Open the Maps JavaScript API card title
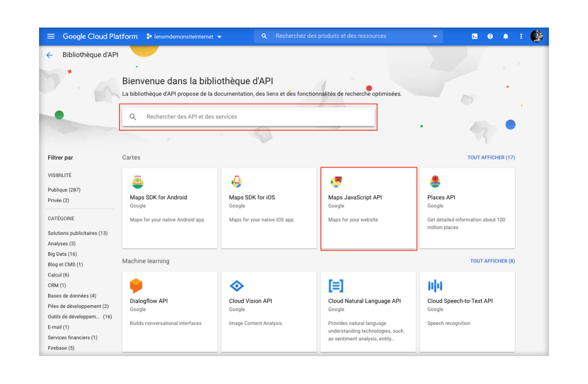This screenshot has height=384, width=588. click(355, 197)
